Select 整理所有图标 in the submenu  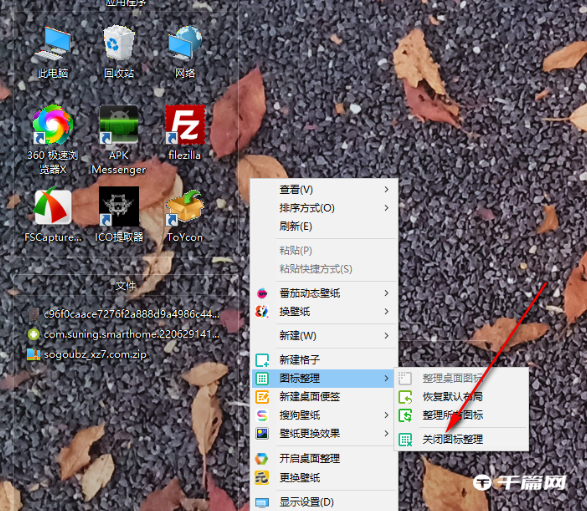click(461, 415)
